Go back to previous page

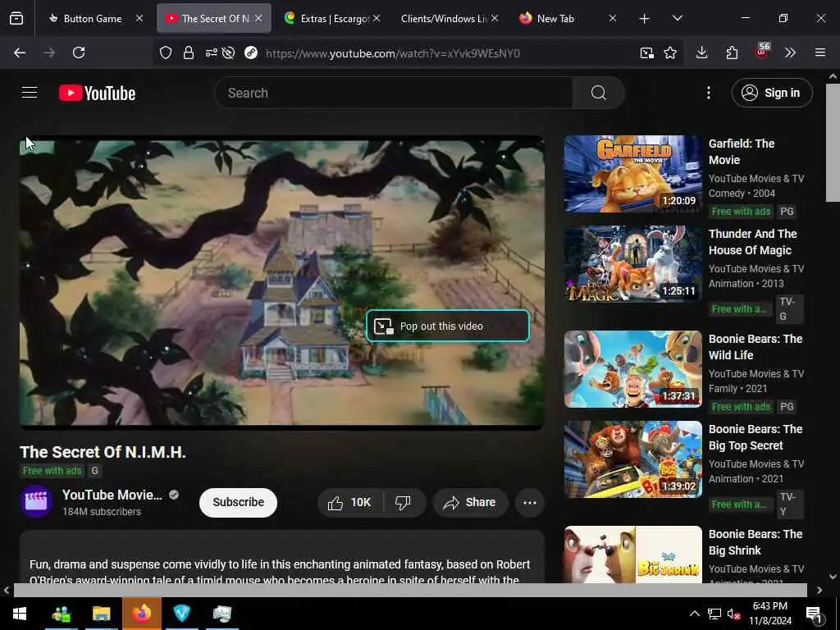(20, 52)
